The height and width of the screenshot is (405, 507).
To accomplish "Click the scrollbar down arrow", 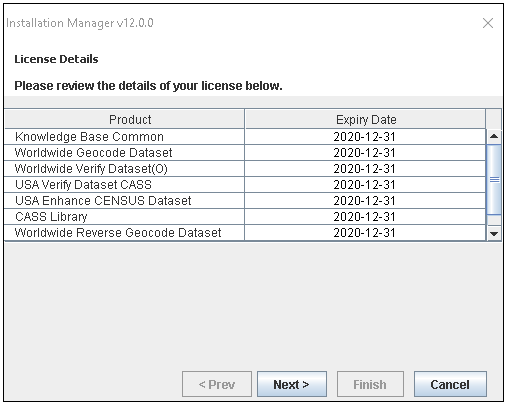I will pos(494,233).
